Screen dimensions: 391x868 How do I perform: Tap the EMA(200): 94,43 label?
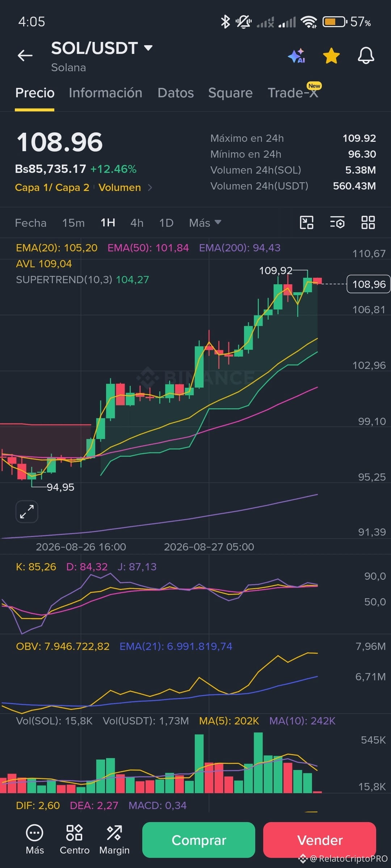(x=240, y=248)
